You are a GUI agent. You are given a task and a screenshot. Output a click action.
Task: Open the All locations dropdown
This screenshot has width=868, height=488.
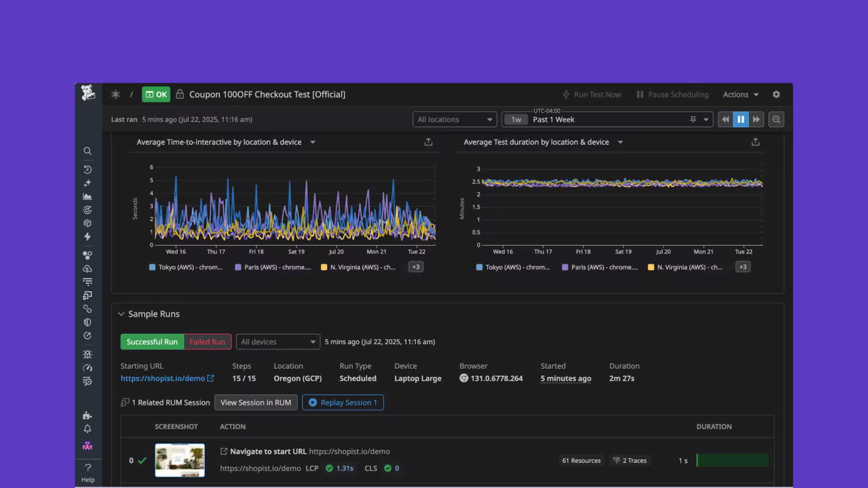click(454, 119)
